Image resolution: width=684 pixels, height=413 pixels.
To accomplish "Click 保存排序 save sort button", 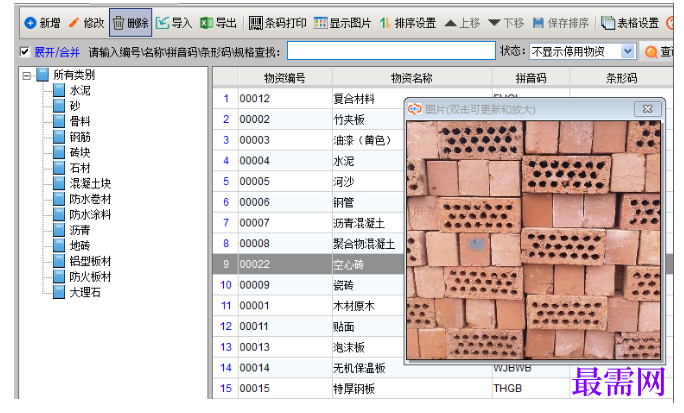I will pyautogui.click(x=561, y=23).
